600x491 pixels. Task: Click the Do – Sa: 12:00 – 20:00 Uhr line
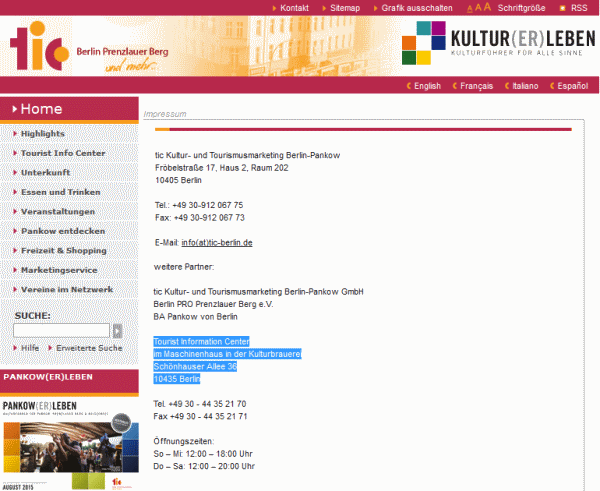[204, 467]
